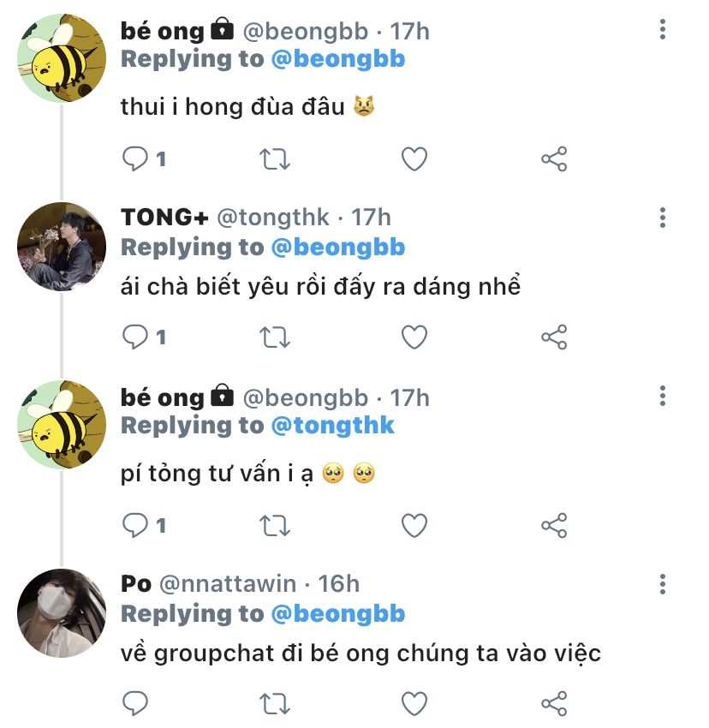Screen dimensions: 709x728
Task: Open more options on the first bé ong tweet
Action: point(663,32)
